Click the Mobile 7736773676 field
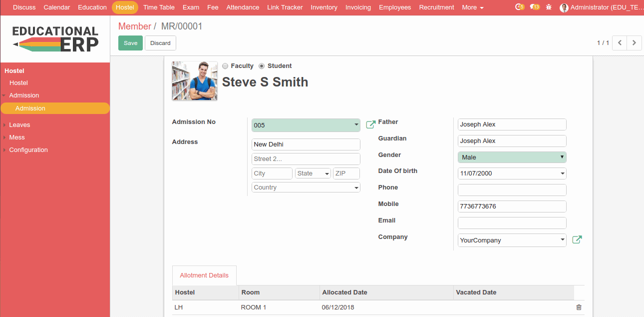Screen dimensions: 644x317 pyautogui.click(x=512, y=206)
